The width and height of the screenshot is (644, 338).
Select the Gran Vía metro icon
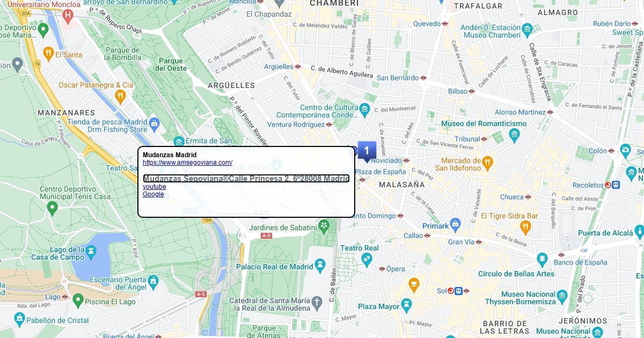(x=479, y=242)
